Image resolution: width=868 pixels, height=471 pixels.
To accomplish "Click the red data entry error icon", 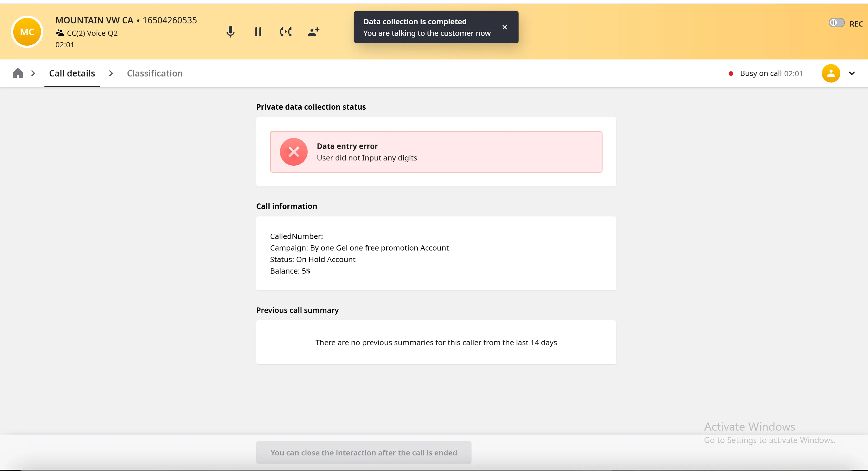I will [293, 152].
